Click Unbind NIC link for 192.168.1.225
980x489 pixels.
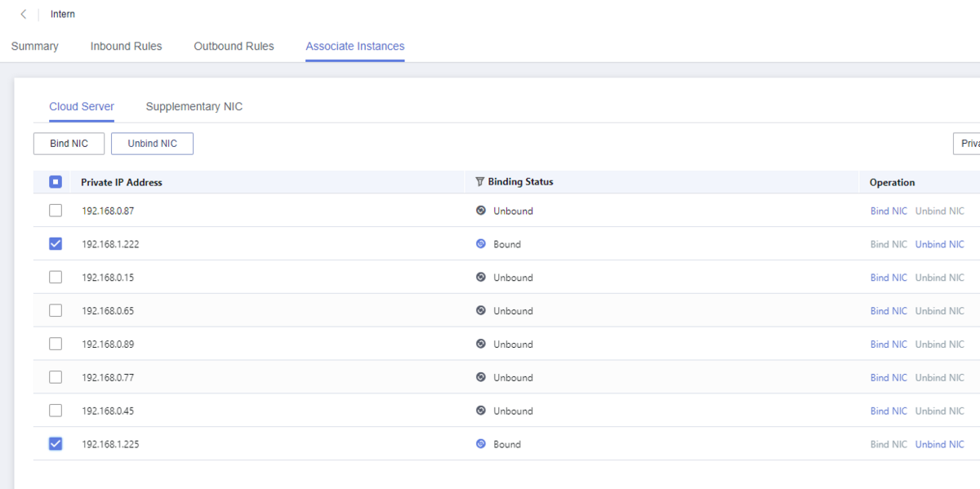point(939,444)
